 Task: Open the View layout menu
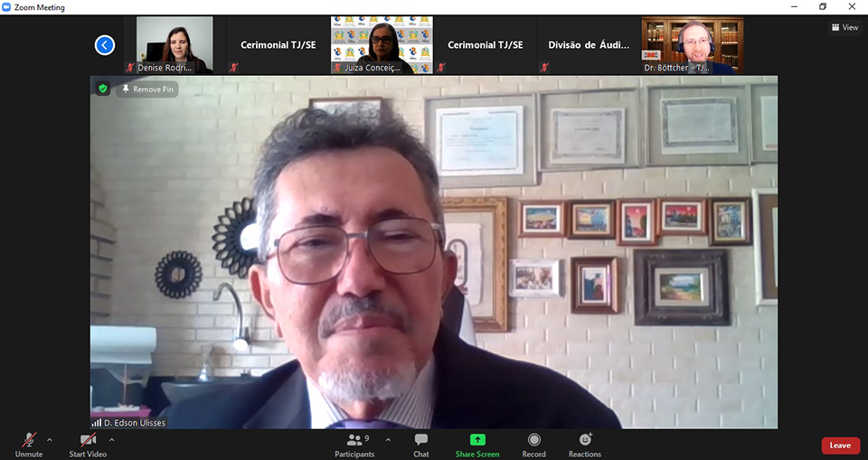[x=844, y=27]
